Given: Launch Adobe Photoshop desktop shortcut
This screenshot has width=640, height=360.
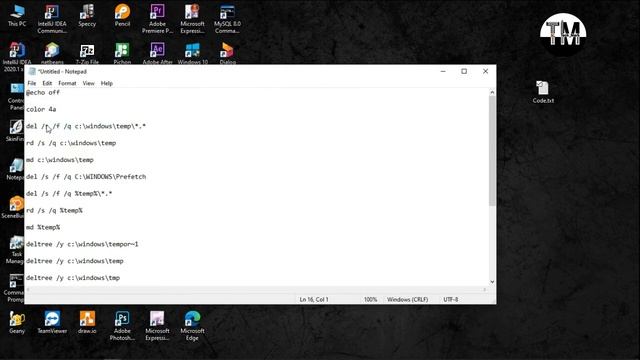Looking at the screenshot, I should (x=122, y=326).
